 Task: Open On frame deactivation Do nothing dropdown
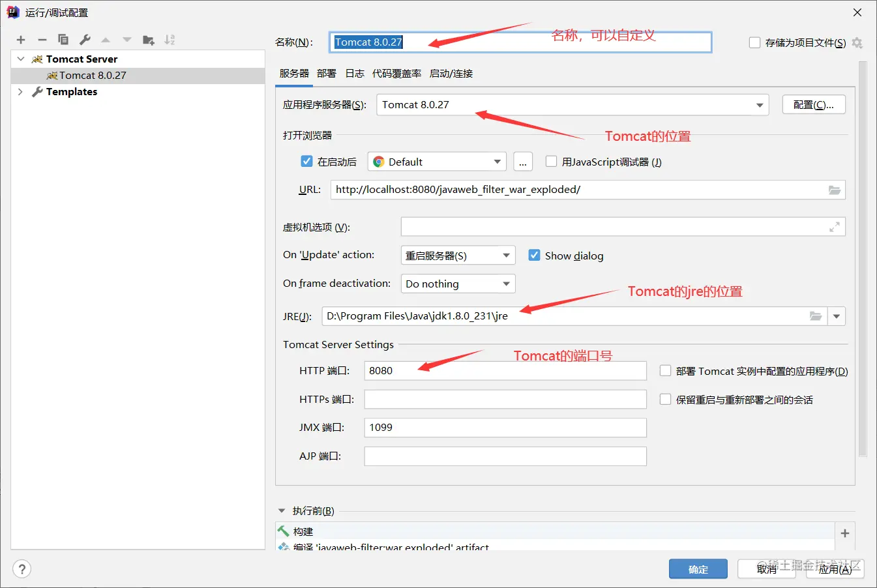[x=458, y=284]
